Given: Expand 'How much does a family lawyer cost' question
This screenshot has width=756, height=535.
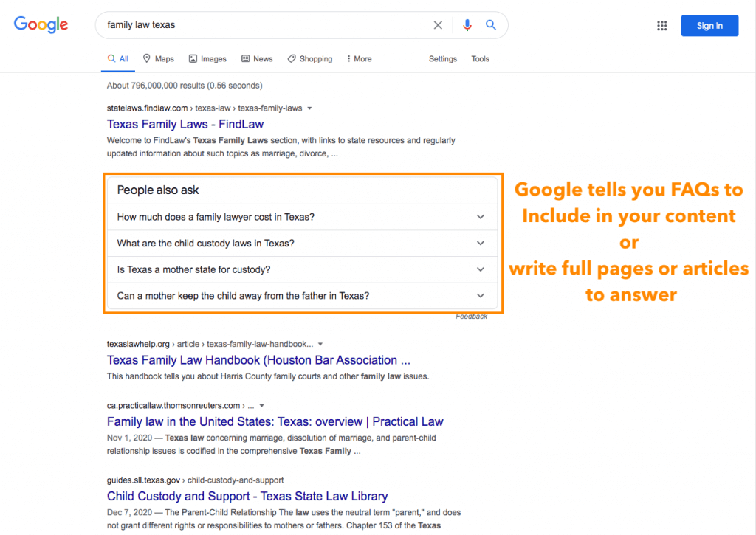Looking at the screenshot, I should point(302,217).
